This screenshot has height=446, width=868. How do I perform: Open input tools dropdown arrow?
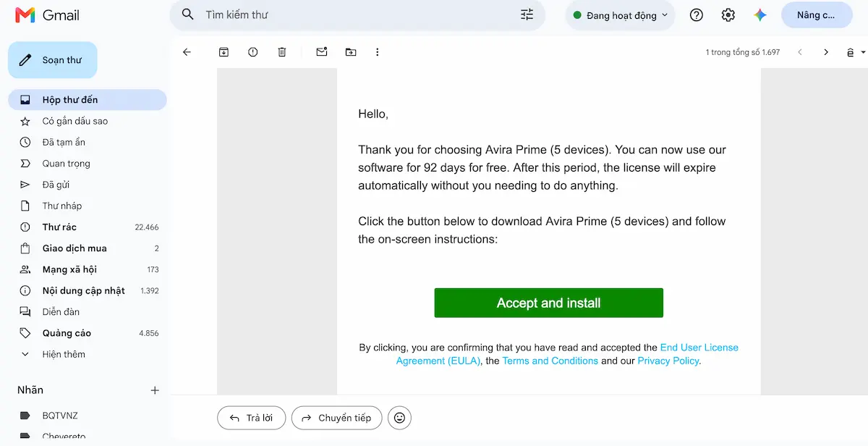[x=863, y=53]
